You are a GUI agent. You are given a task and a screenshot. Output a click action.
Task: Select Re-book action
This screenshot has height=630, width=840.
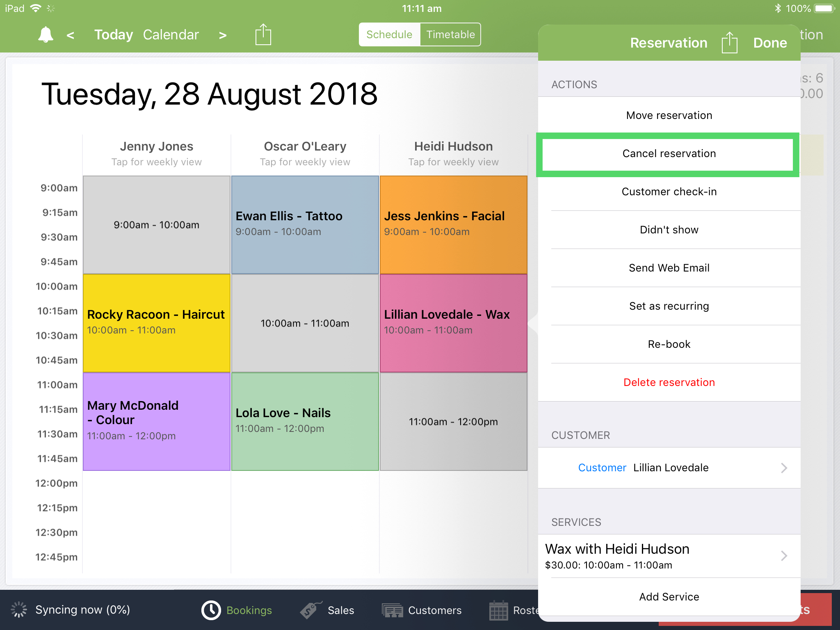pyautogui.click(x=669, y=344)
